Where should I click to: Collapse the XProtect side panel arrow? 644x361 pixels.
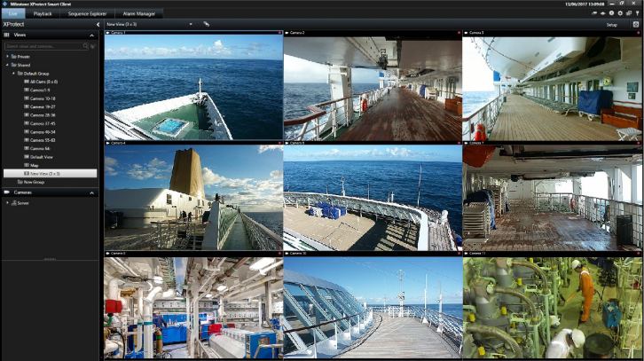click(x=98, y=24)
